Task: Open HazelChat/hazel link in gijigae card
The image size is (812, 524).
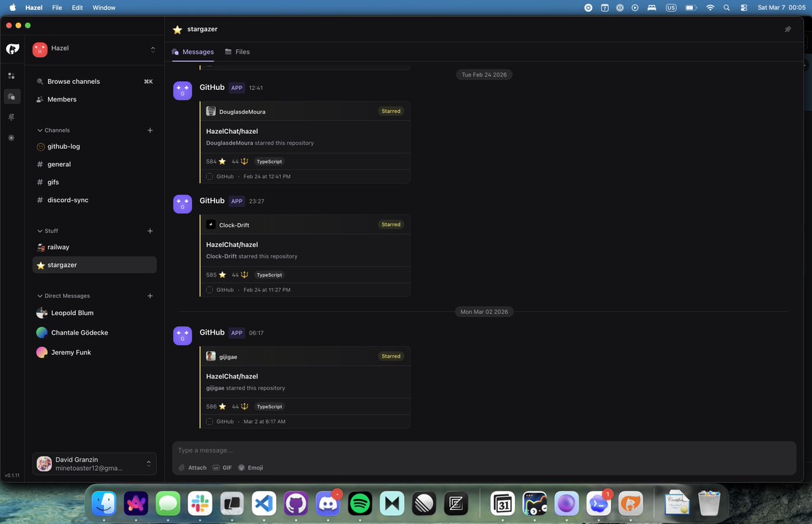Action: (x=232, y=377)
